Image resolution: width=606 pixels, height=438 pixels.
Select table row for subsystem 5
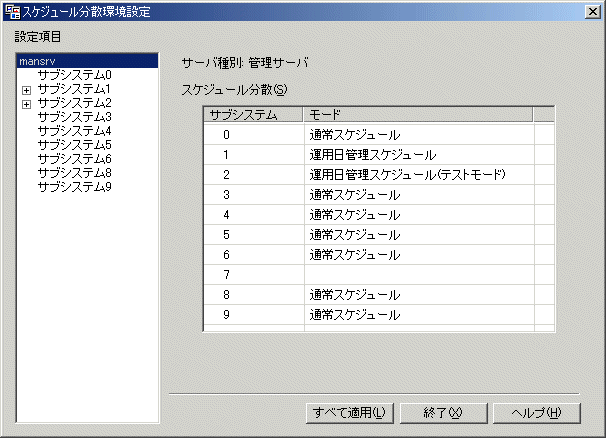[379, 235]
